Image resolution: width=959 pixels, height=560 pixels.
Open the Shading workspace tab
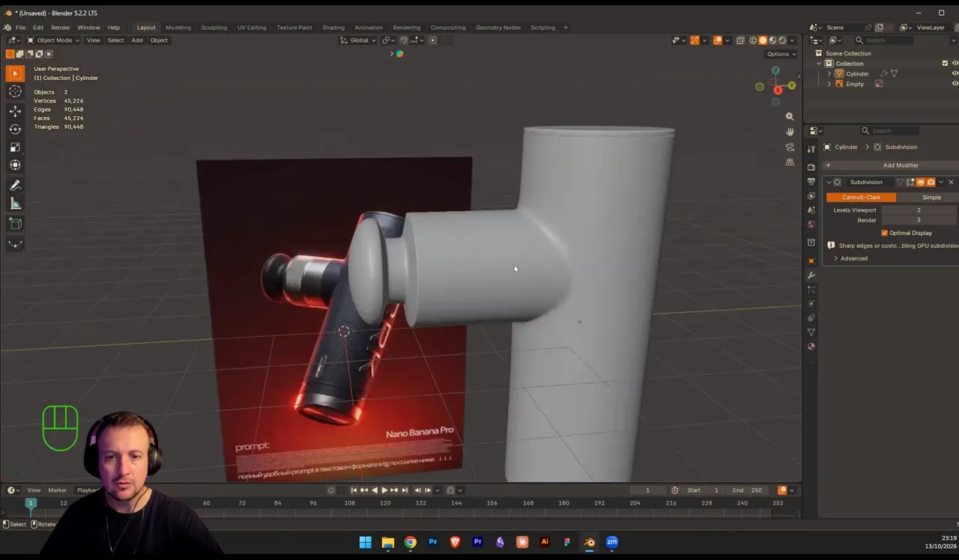[333, 28]
